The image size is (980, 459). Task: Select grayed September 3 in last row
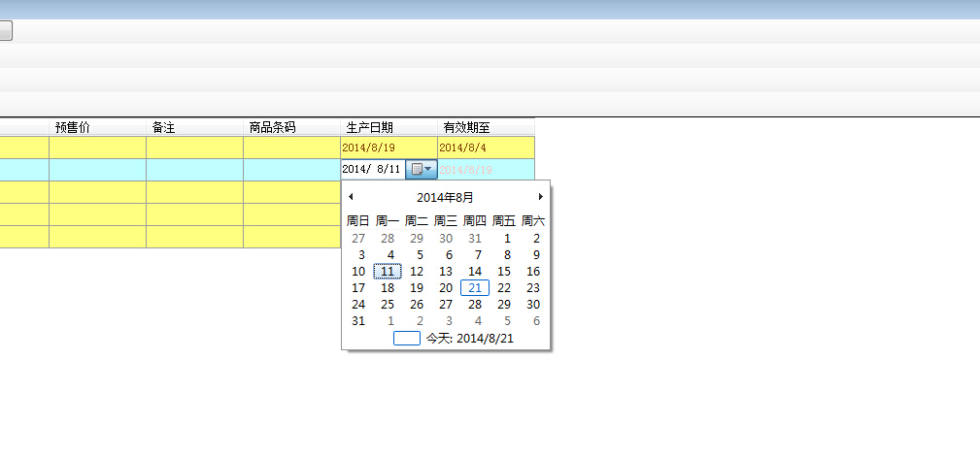tap(449, 321)
